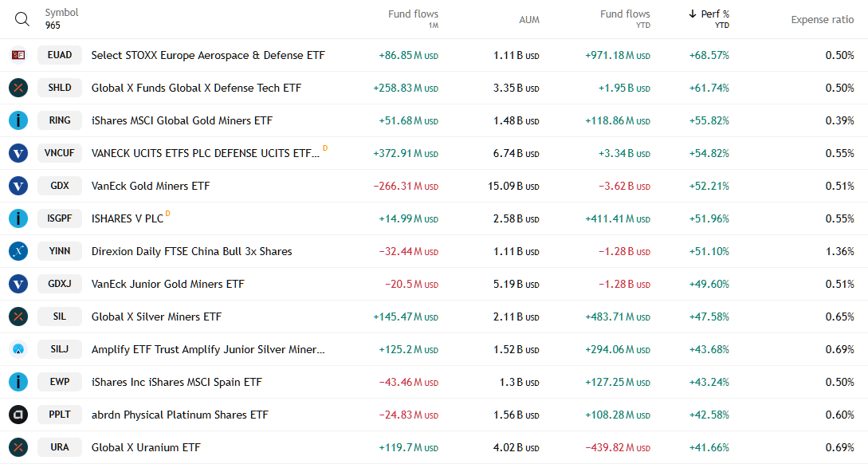Sort by Fund flows YTD column header
This screenshot has width=868, height=464.
[625, 14]
